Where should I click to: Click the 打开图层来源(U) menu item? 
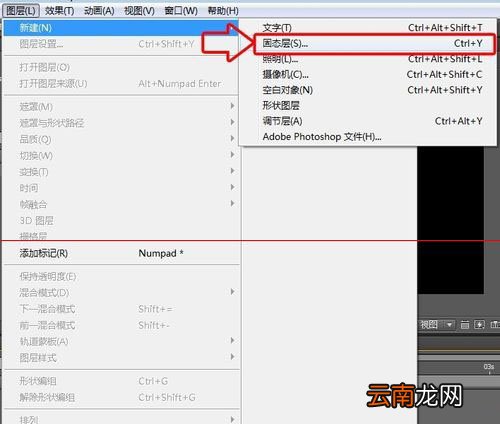122,83
